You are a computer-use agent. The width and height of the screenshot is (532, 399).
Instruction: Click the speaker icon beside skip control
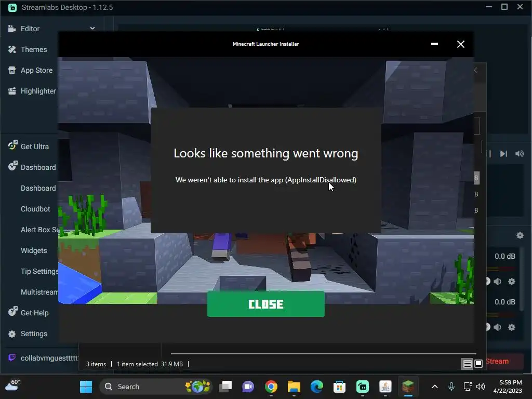(520, 154)
